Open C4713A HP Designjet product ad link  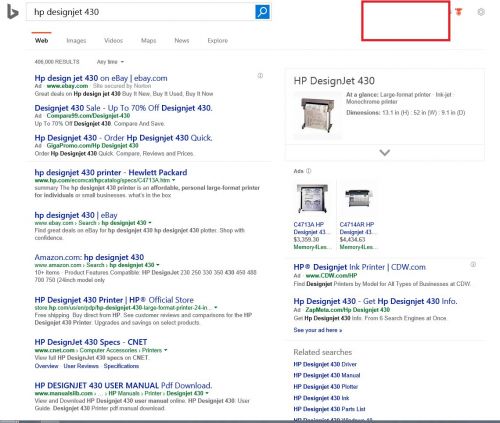pyautogui.click(x=312, y=228)
